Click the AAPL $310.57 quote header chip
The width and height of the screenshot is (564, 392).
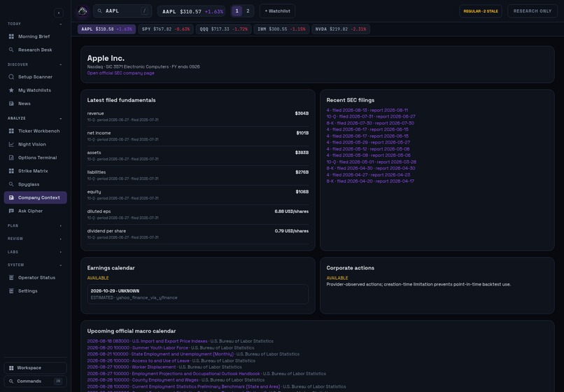coord(191,11)
